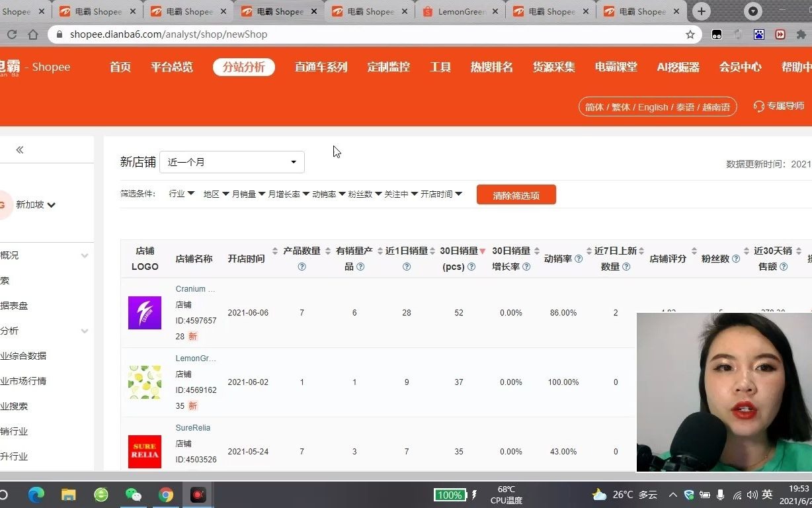The image size is (812, 508).
Task: Open the AI挖掘器 tool from the navigation bar
Action: point(678,67)
